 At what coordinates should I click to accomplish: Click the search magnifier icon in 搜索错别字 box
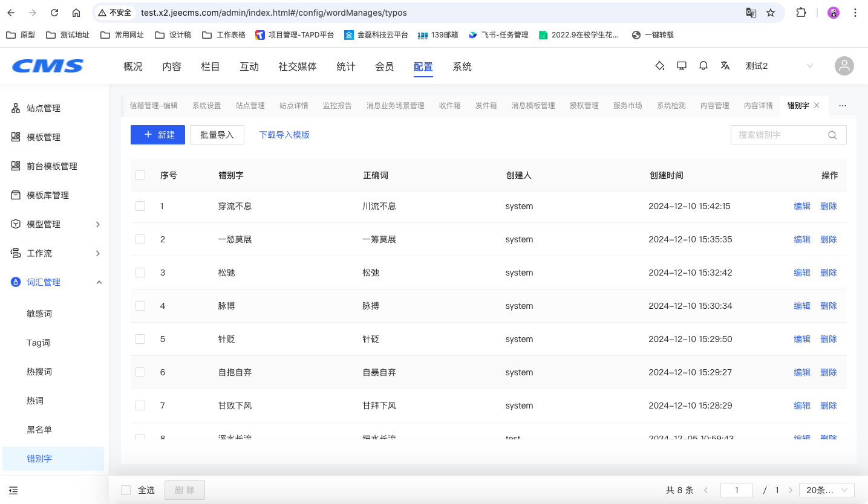tap(833, 135)
